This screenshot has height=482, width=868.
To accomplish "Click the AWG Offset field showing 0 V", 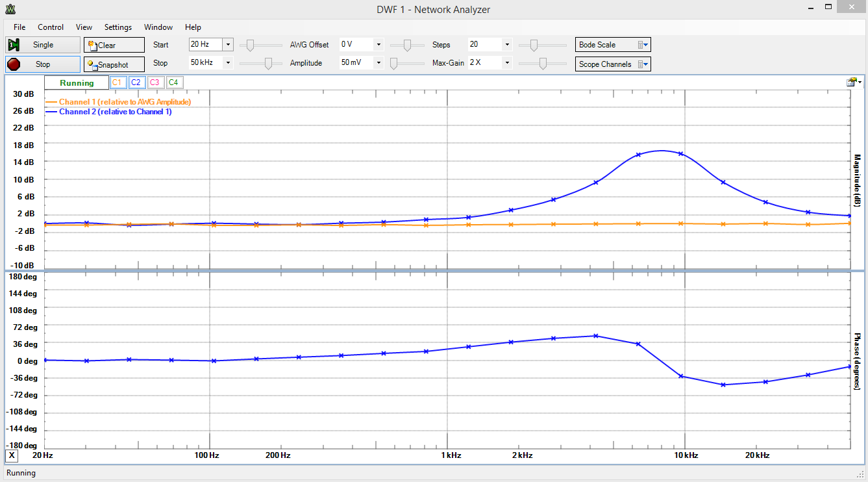I will click(356, 45).
